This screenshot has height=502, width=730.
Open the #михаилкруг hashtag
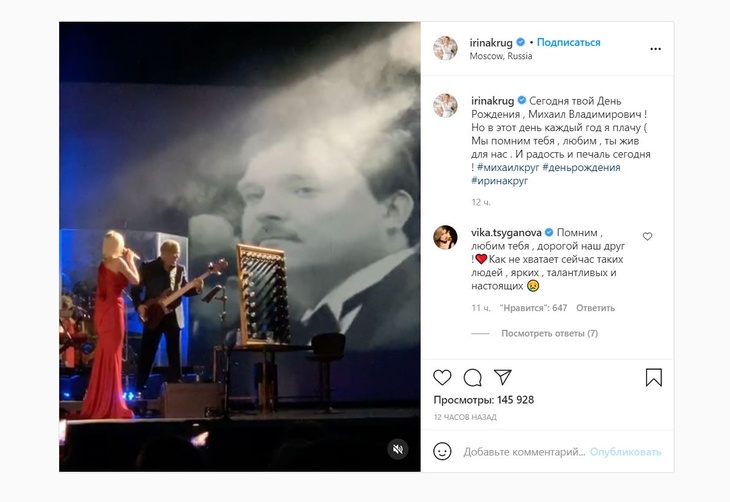click(508, 167)
